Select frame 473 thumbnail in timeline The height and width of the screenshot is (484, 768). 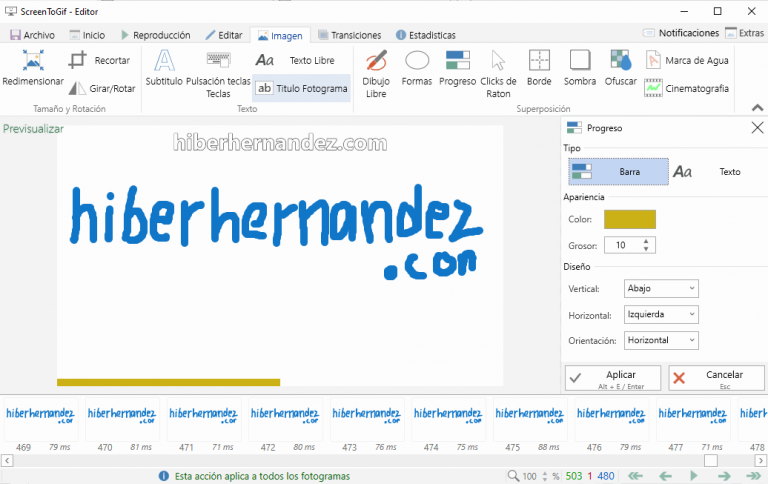(x=366, y=422)
